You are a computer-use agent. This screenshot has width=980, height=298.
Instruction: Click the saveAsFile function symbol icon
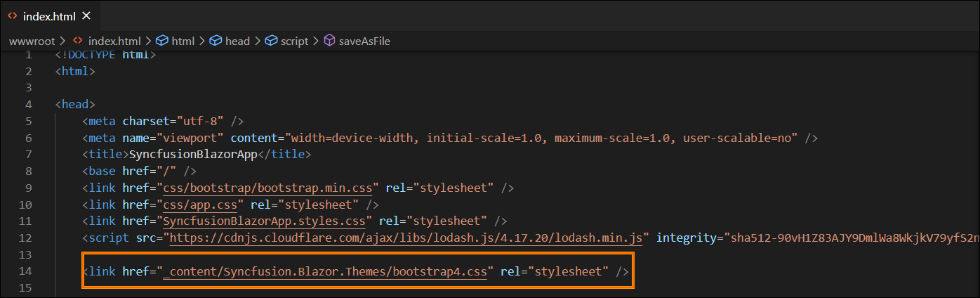click(x=330, y=41)
